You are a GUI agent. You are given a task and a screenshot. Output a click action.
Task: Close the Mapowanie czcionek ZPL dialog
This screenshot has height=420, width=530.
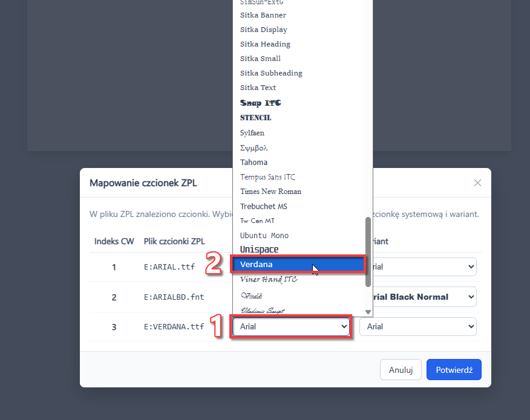[x=477, y=183]
